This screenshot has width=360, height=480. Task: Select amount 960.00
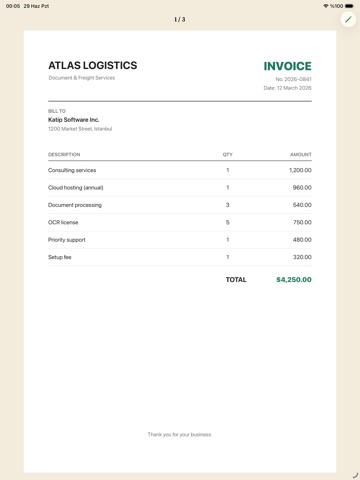tap(302, 188)
